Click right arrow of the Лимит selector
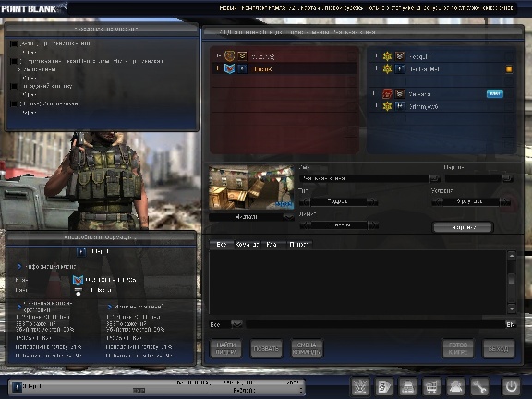Screen dimensions: 532x399 372,225
